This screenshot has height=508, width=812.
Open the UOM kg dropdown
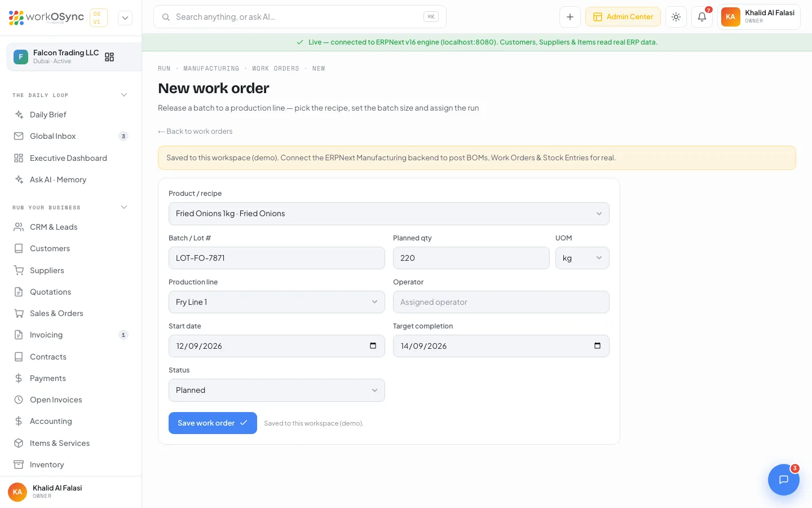tap(582, 258)
